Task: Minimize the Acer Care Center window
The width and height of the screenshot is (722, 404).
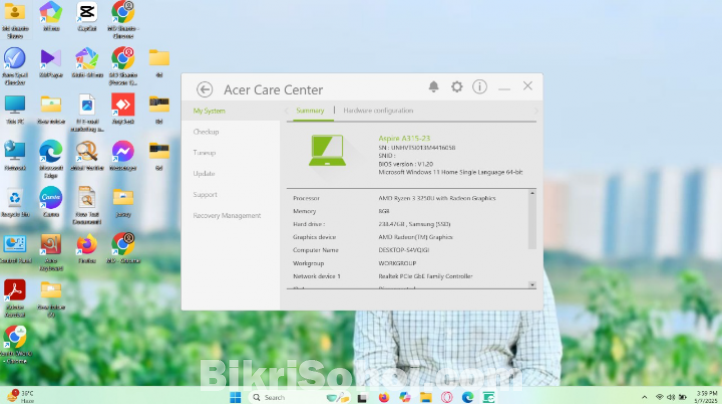Action: pyautogui.click(x=504, y=88)
